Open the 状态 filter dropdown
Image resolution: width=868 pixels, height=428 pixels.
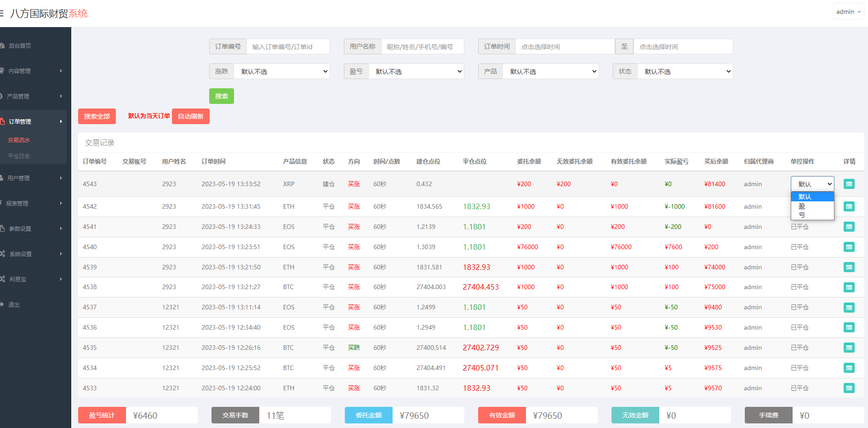click(x=685, y=71)
